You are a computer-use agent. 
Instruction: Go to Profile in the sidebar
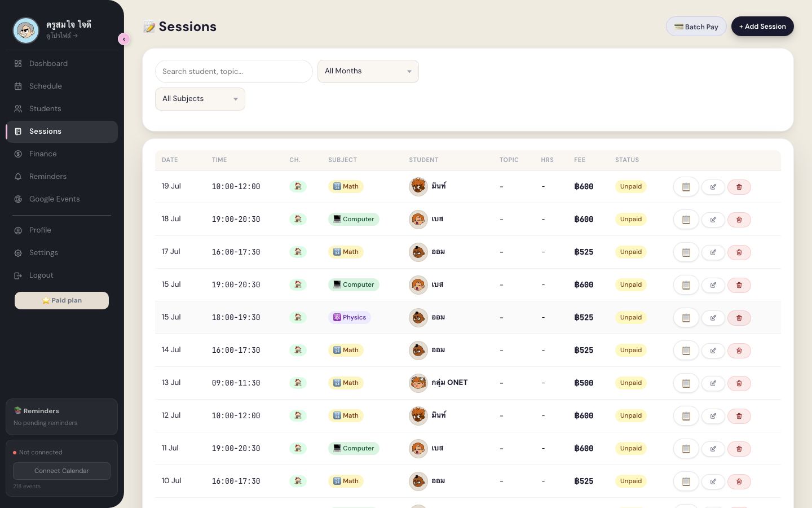click(61, 230)
